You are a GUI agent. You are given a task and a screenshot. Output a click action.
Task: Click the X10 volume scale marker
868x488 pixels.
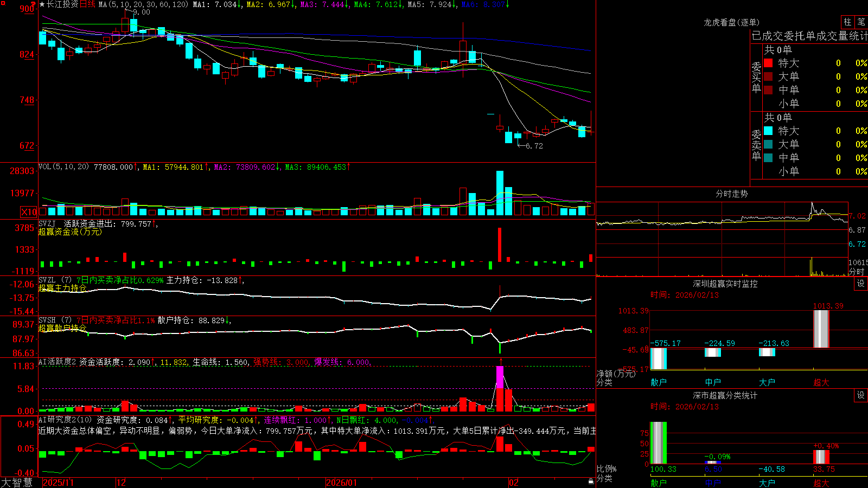pyautogui.click(x=29, y=212)
